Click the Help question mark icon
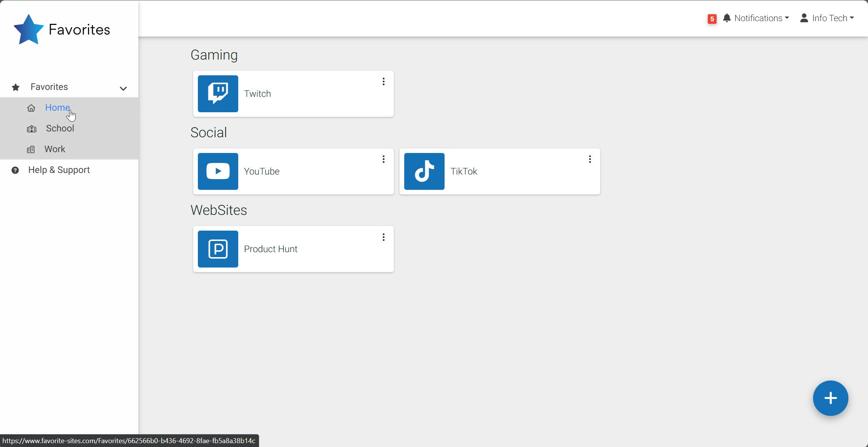Image resolution: width=868 pixels, height=447 pixels. [x=15, y=170]
